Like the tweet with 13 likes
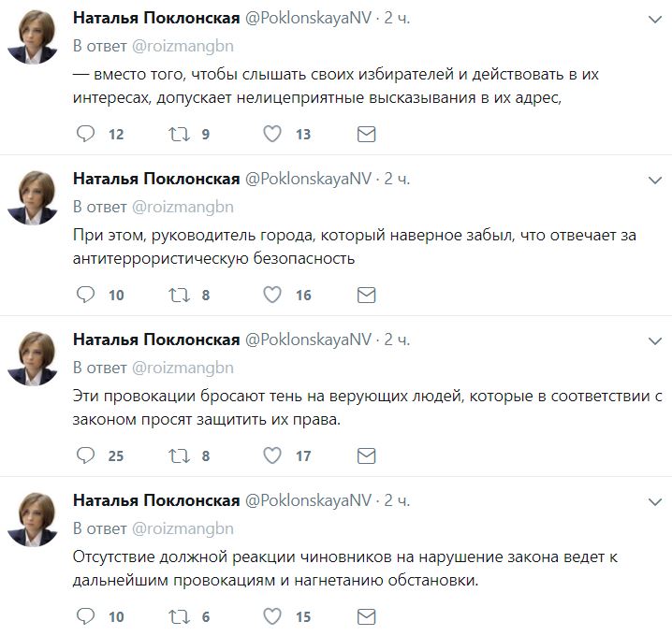This screenshot has height=636, width=672. (x=272, y=135)
